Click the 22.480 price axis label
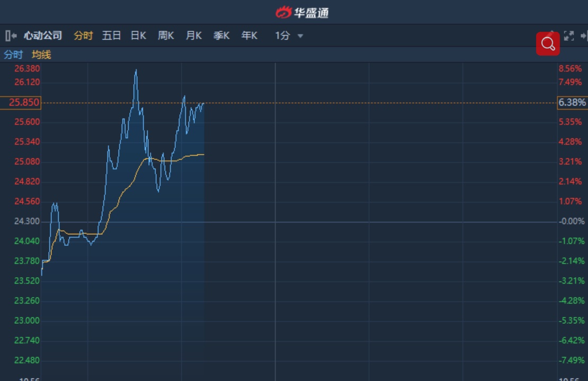The image size is (588, 381). pyautogui.click(x=27, y=360)
